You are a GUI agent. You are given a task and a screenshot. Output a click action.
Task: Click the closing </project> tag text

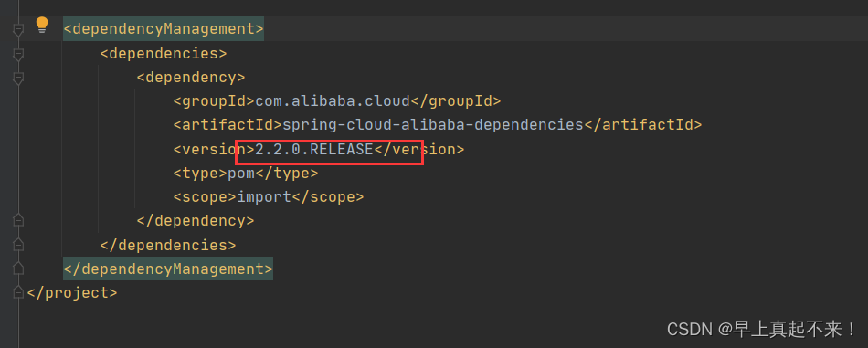pos(72,292)
